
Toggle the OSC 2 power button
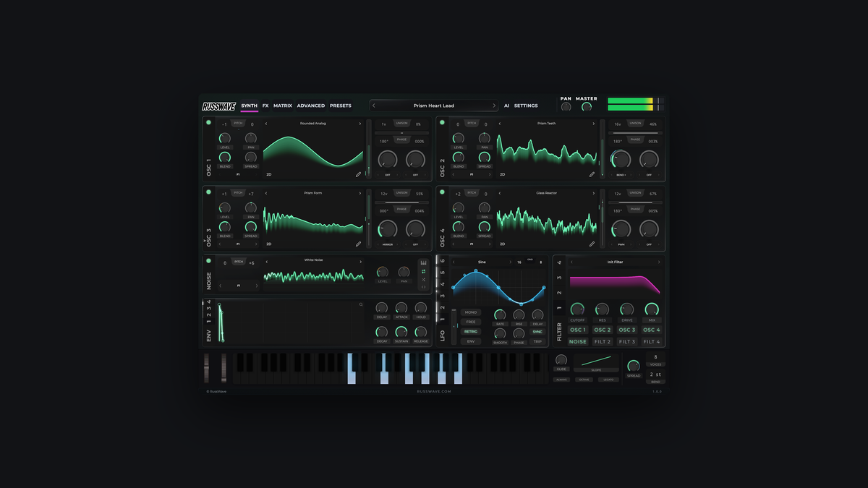[442, 123]
